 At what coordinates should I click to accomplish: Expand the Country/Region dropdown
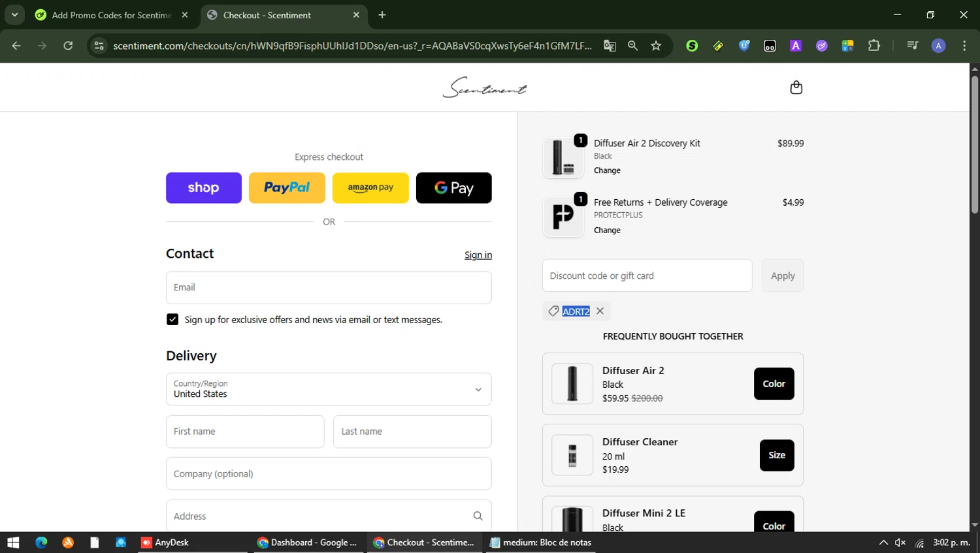(x=329, y=389)
